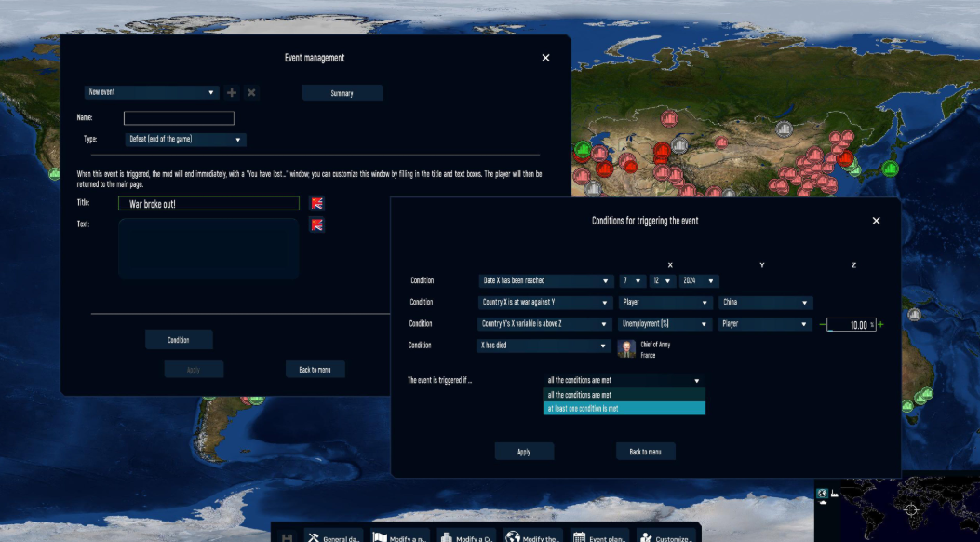Click the language flag icon beside the Text box
980x542 pixels.
pos(317,224)
